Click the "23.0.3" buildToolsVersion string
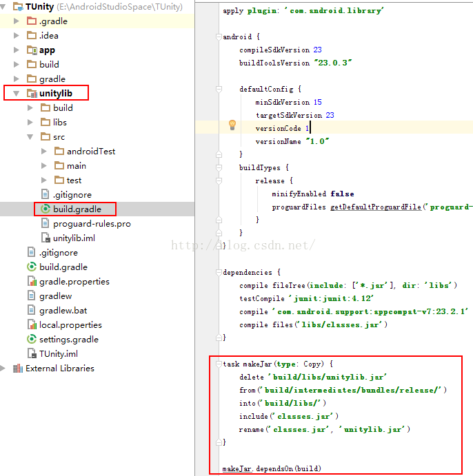This screenshot has width=473, height=476. (x=333, y=63)
